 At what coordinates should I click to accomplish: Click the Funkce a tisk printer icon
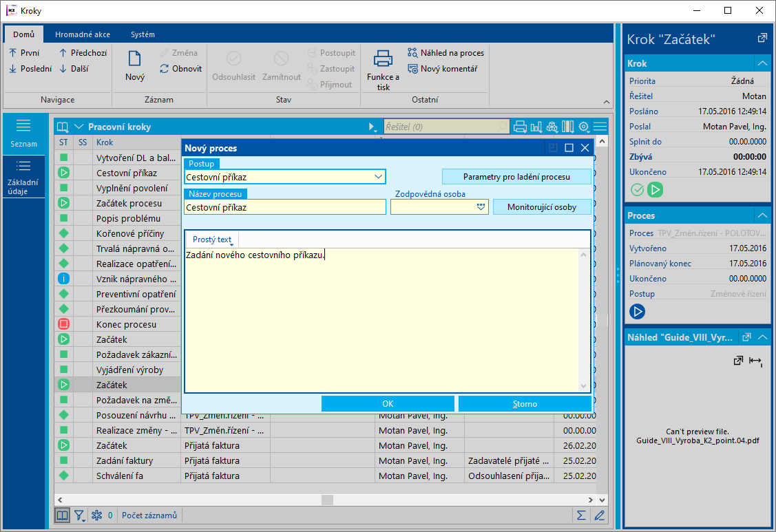point(383,60)
